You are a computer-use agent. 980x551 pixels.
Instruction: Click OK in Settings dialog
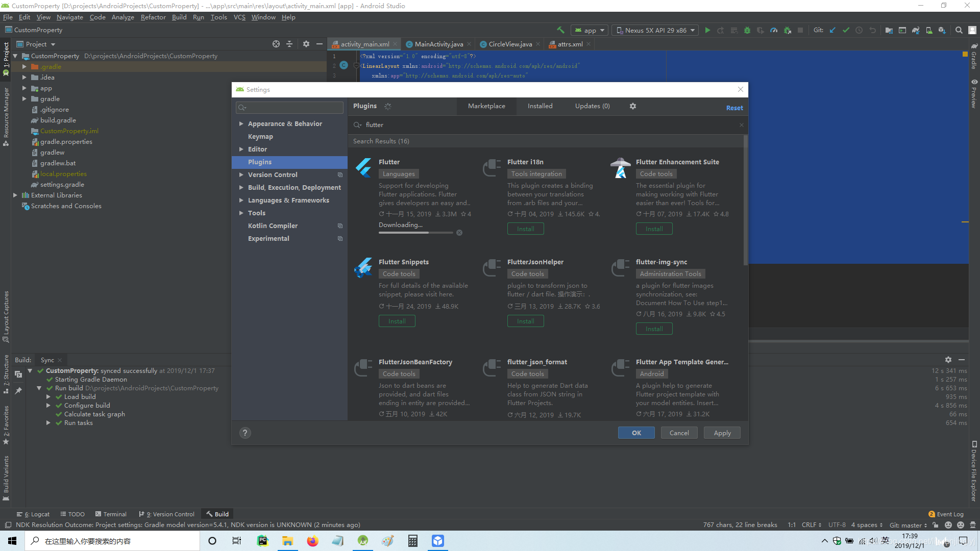tap(636, 433)
